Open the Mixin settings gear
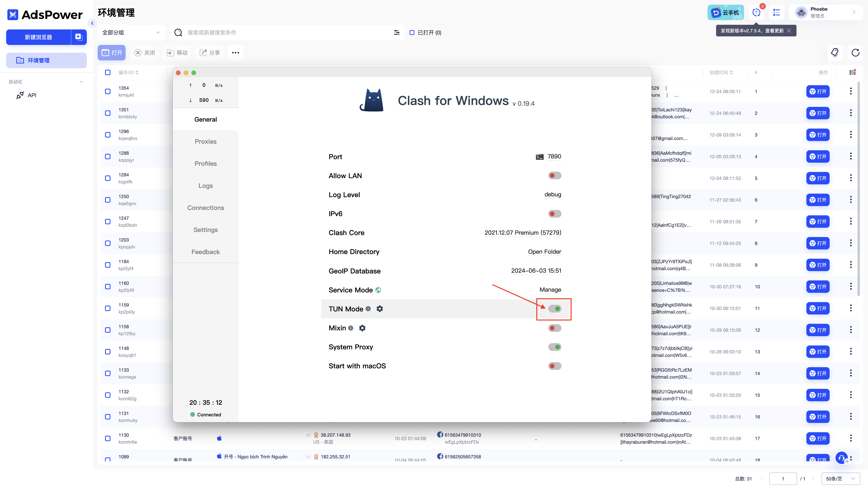The image size is (868, 488). (362, 328)
